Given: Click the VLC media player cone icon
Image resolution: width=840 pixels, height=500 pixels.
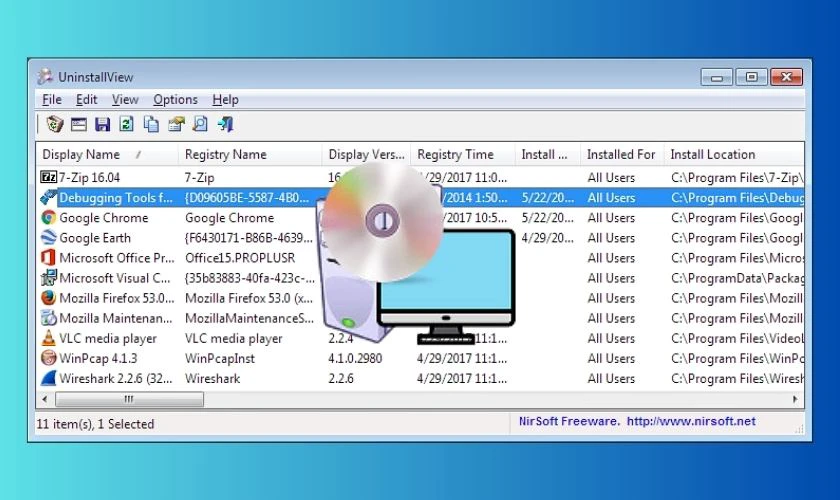Looking at the screenshot, I should point(48,338).
